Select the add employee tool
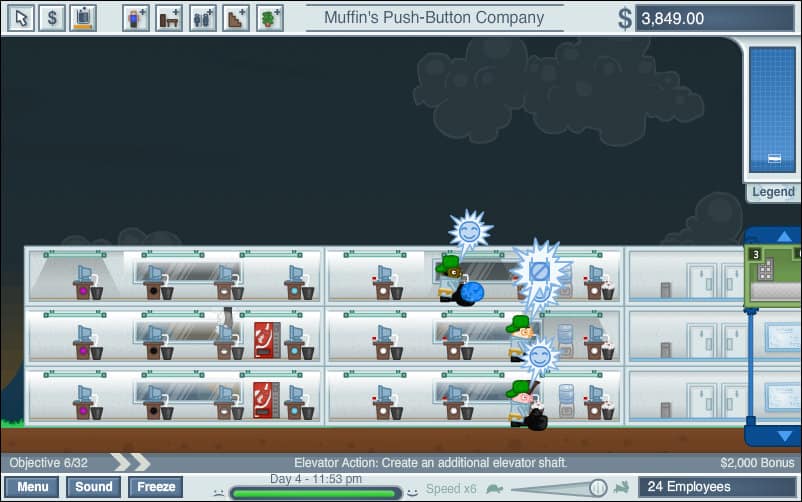This screenshot has width=802, height=502. click(136, 18)
